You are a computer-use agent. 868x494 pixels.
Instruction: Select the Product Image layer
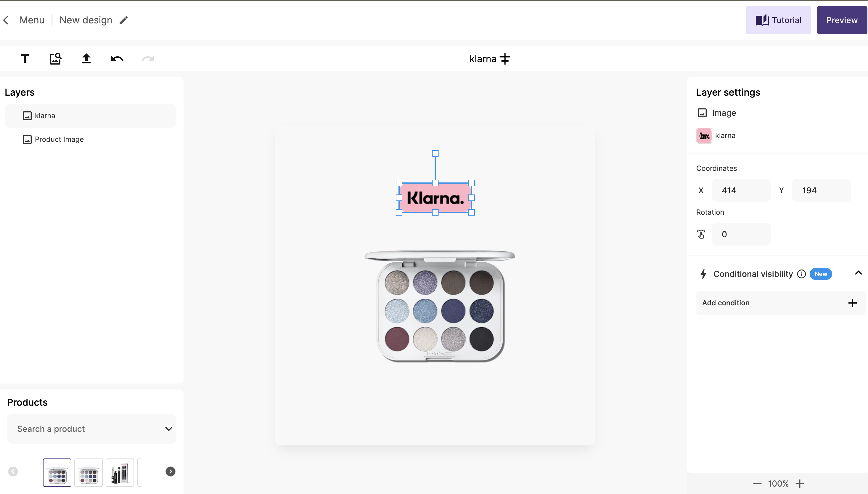[91, 139]
